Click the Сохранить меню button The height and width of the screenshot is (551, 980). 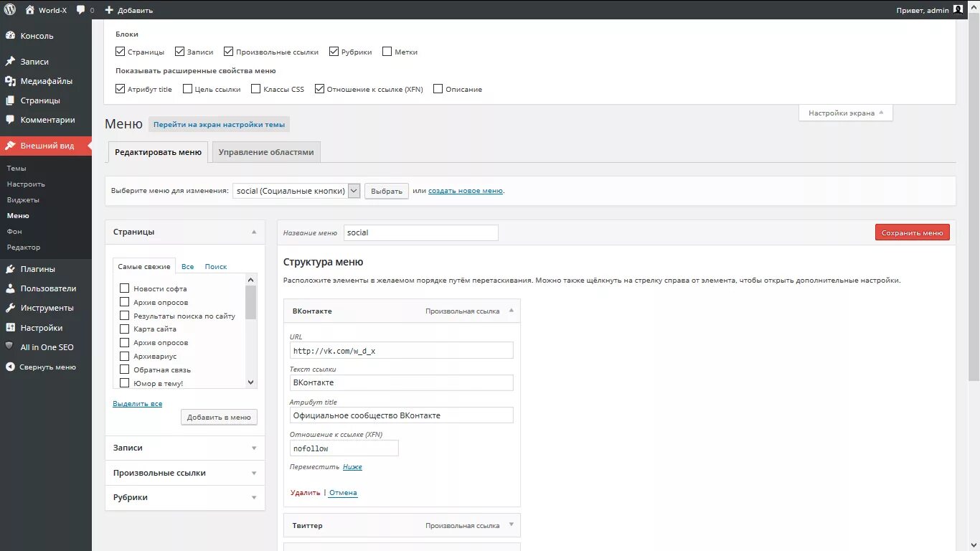(912, 232)
